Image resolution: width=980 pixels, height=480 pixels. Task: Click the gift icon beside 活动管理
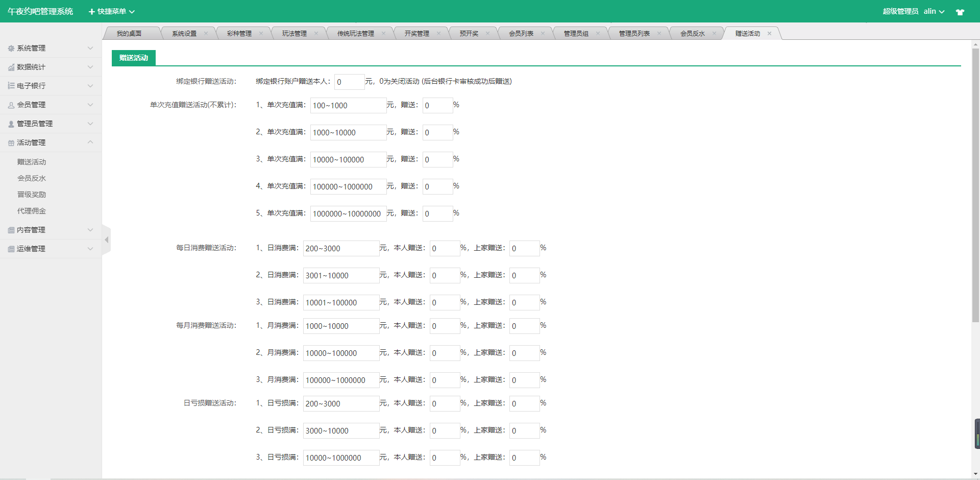11,143
